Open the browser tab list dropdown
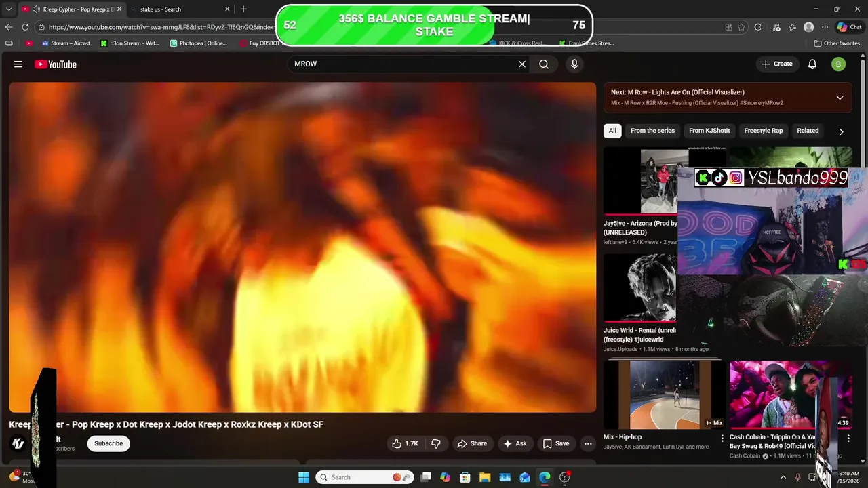 [x=9, y=9]
